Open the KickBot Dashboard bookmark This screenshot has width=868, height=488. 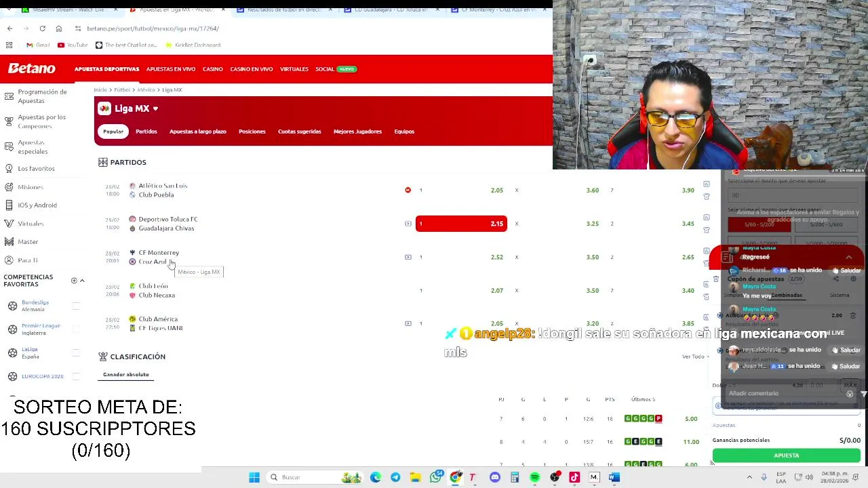click(193, 45)
